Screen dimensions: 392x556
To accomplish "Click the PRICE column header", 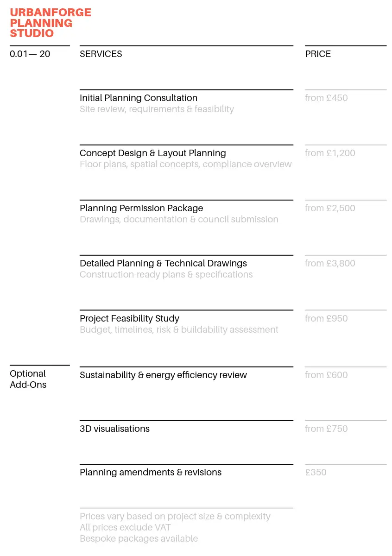I will pyautogui.click(x=318, y=54).
